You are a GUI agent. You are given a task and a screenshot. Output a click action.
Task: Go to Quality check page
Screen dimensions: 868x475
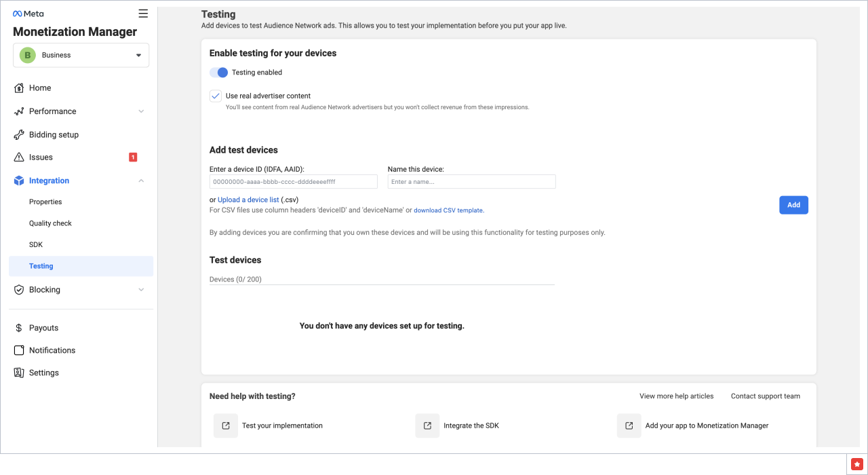(50, 223)
